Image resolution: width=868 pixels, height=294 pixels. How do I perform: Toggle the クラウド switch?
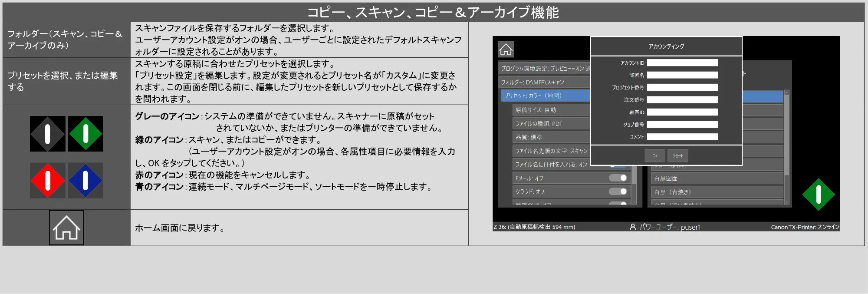(x=618, y=192)
